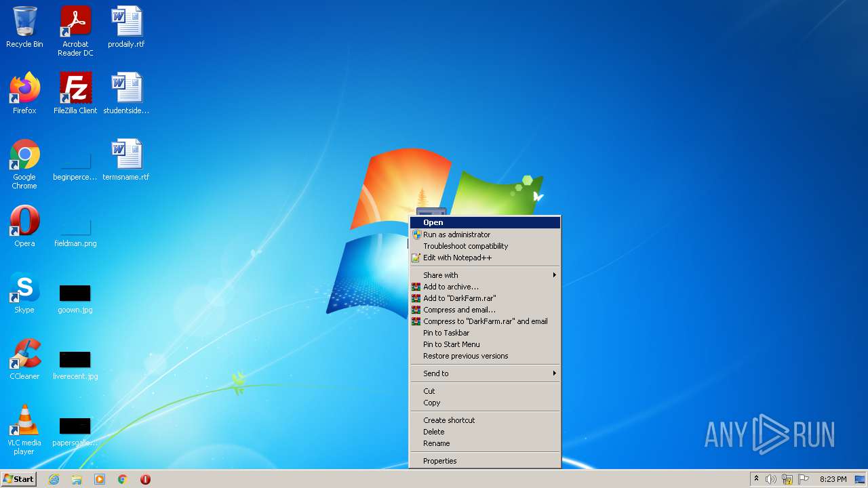Choose Pin to Taskbar
The width and height of the screenshot is (868, 488).
click(486, 333)
